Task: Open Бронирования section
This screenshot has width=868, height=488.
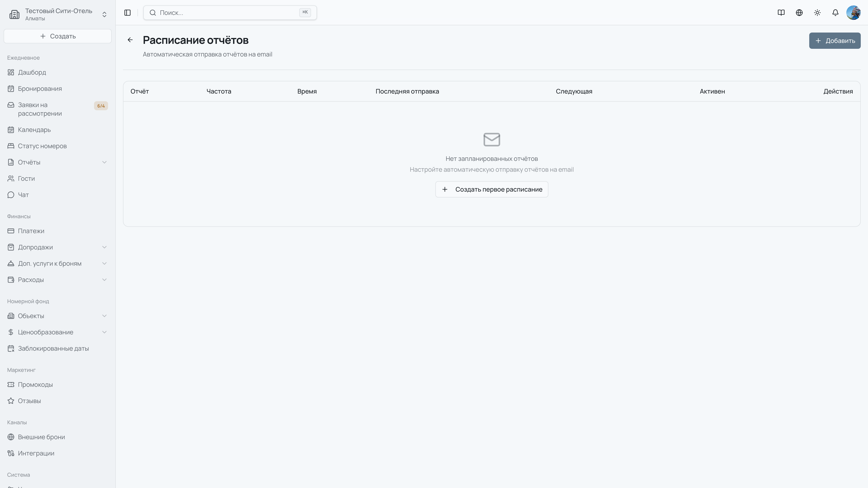Action: (x=58, y=89)
